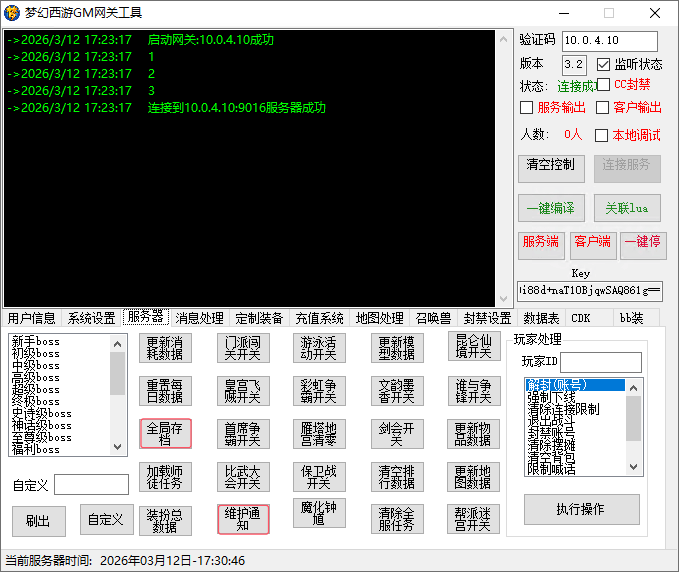Switch to the 用户信息 tab
680x572 pixels.
[x=31, y=318]
